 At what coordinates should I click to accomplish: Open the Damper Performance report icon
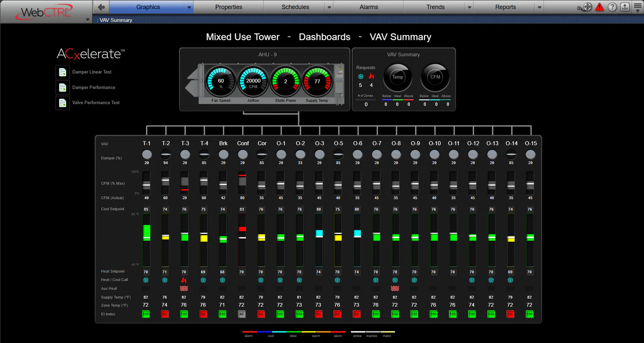coord(62,87)
